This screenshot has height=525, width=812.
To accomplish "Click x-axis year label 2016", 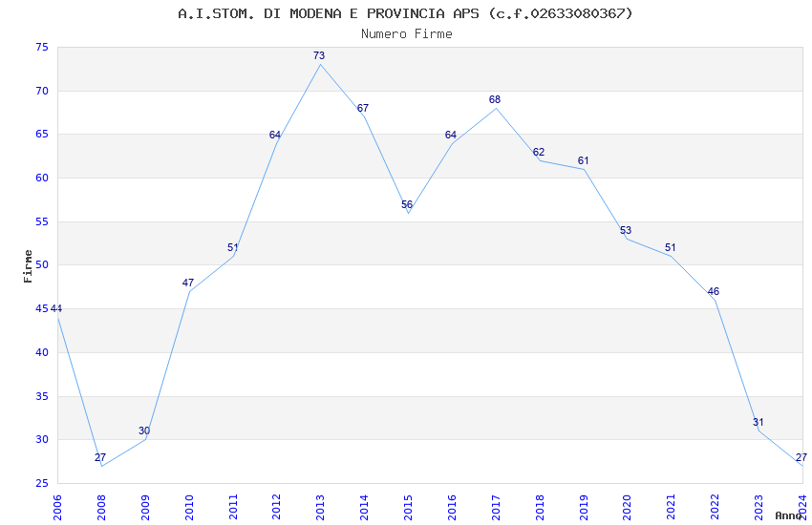I will pyautogui.click(x=452, y=507).
